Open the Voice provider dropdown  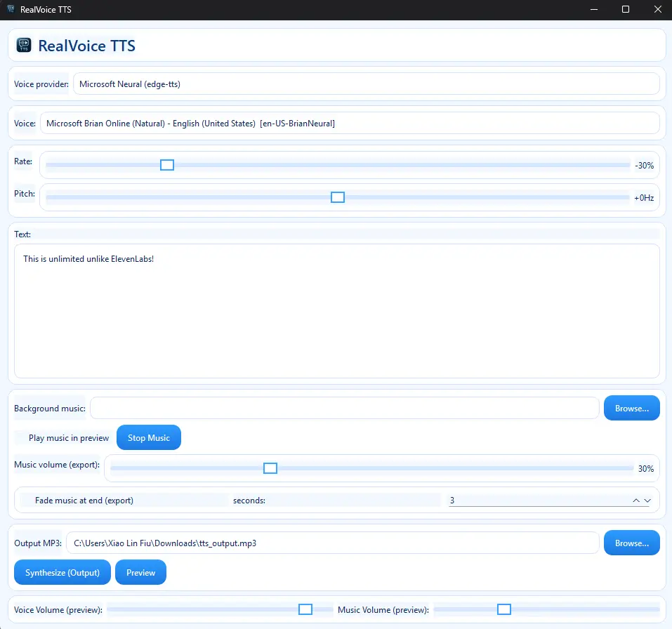(366, 84)
